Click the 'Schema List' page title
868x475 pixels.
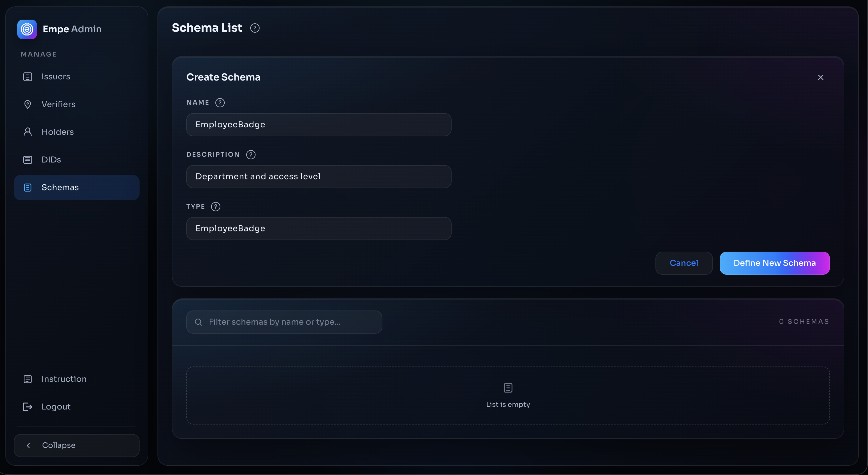[x=207, y=28]
